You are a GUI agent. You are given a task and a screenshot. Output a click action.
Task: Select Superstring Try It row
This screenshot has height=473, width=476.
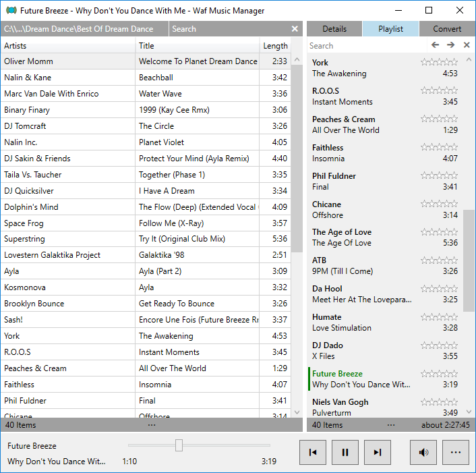[146, 239]
